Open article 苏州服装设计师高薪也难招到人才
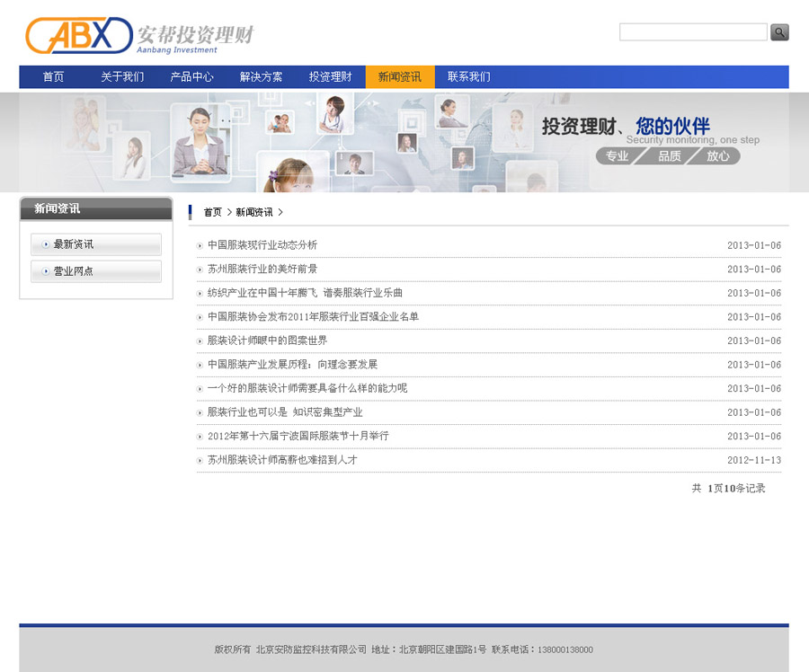Viewport: 809px width, 672px height. 282,459
